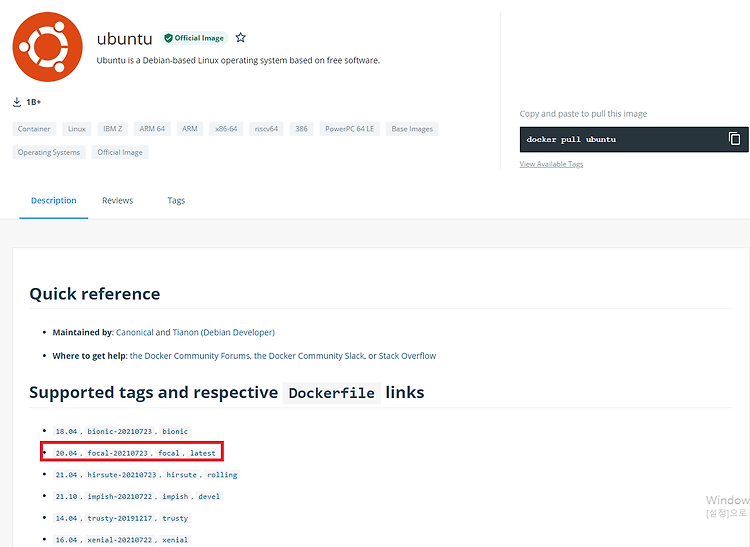
Task: Click the Quick reference heading
Action: (x=95, y=294)
